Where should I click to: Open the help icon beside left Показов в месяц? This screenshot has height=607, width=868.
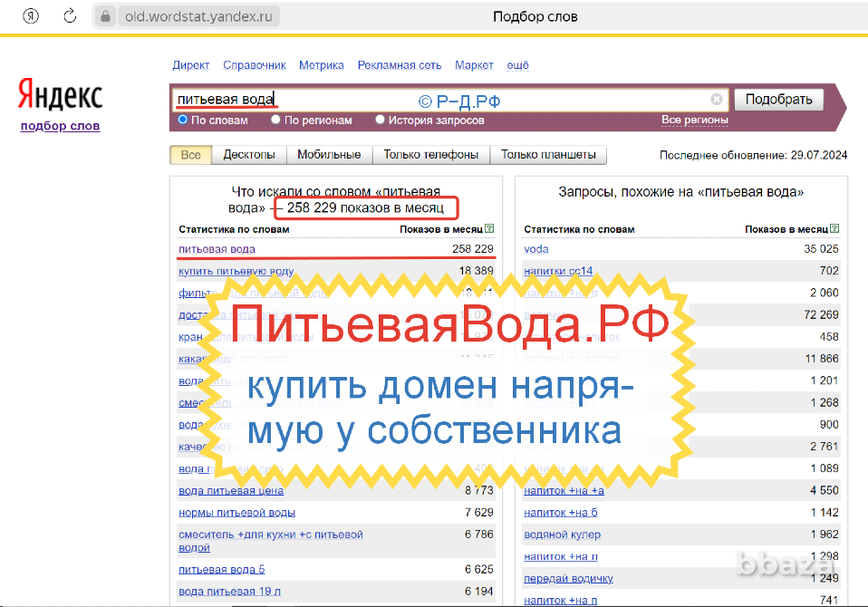pos(489,229)
